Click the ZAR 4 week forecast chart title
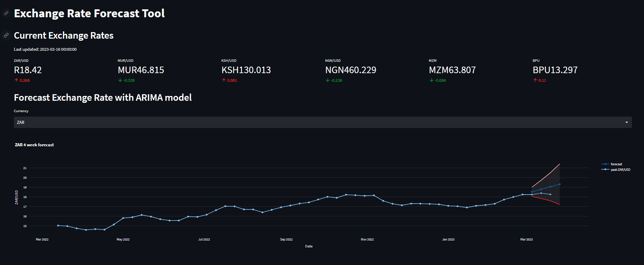Viewport: 644px width, 265px height. [x=34, y=145]
